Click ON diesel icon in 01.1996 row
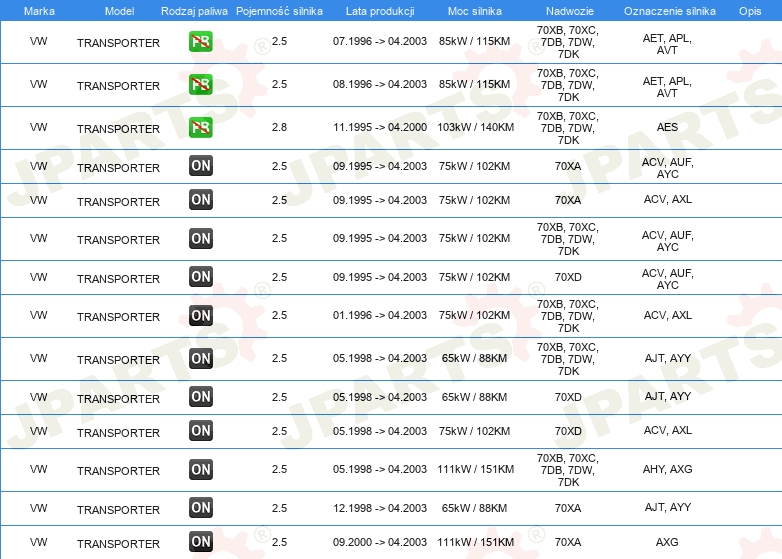This screenshot has width=782, height=559. tap(200, 315)
